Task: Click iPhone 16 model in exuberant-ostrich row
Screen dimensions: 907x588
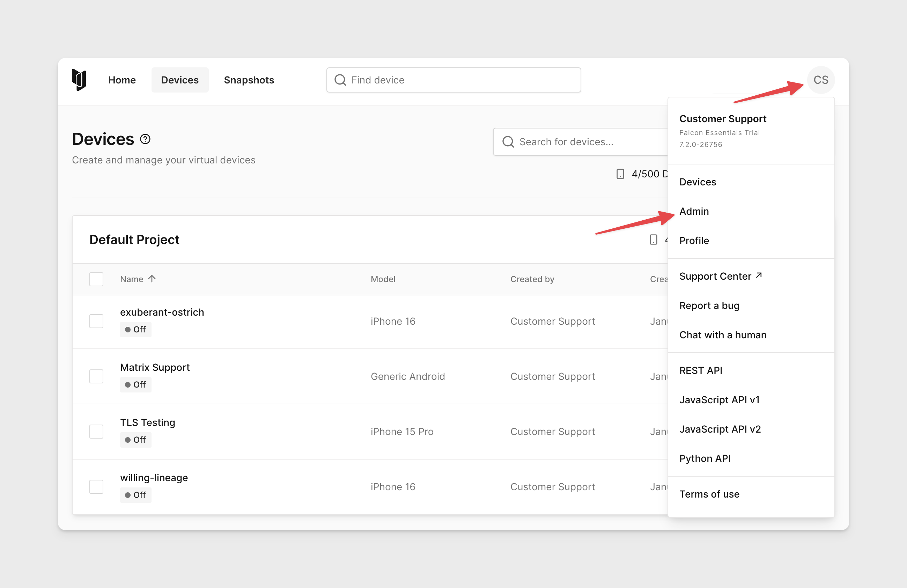Action: pyautogui.click(x=393, y=321)
